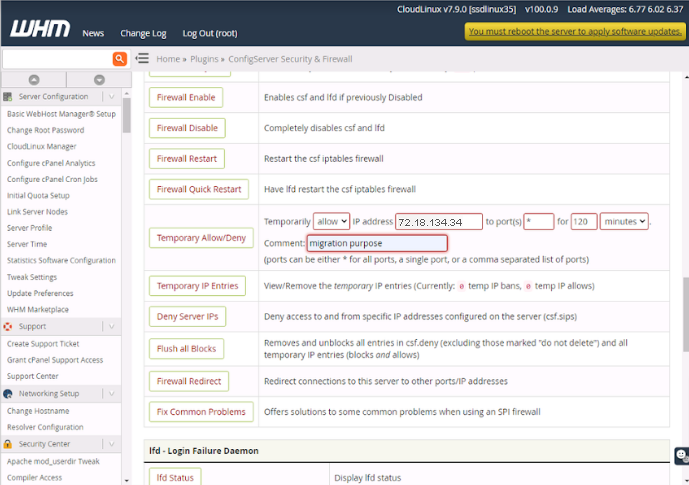The image size is (689, 485).
Task: Open Apache mod_userdir Tweak
Action: pos(53,462)
